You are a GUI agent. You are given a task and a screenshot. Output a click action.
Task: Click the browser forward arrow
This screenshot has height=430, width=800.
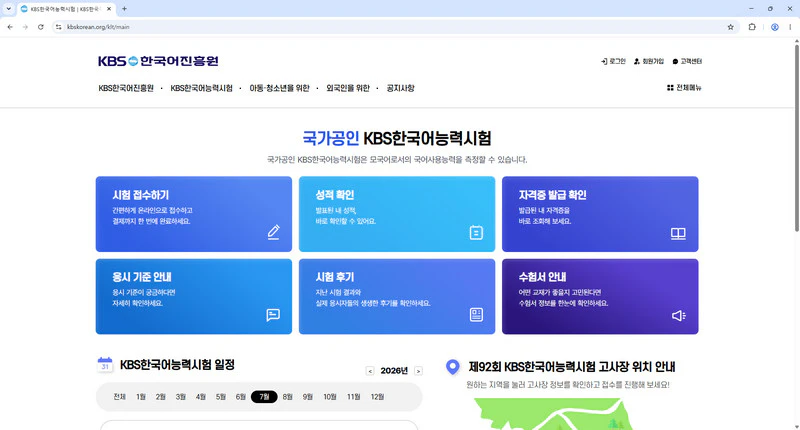pos(25,27)
